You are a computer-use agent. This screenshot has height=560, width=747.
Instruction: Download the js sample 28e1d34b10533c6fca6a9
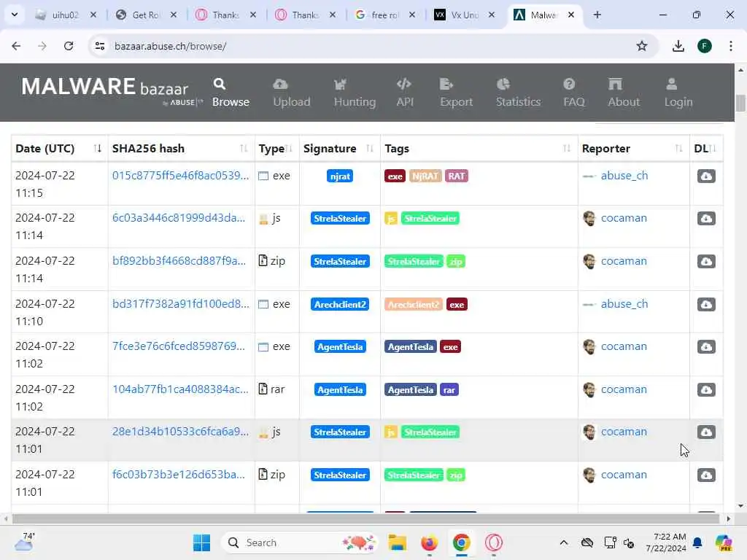pyautogui.click(x=706, y=432)
